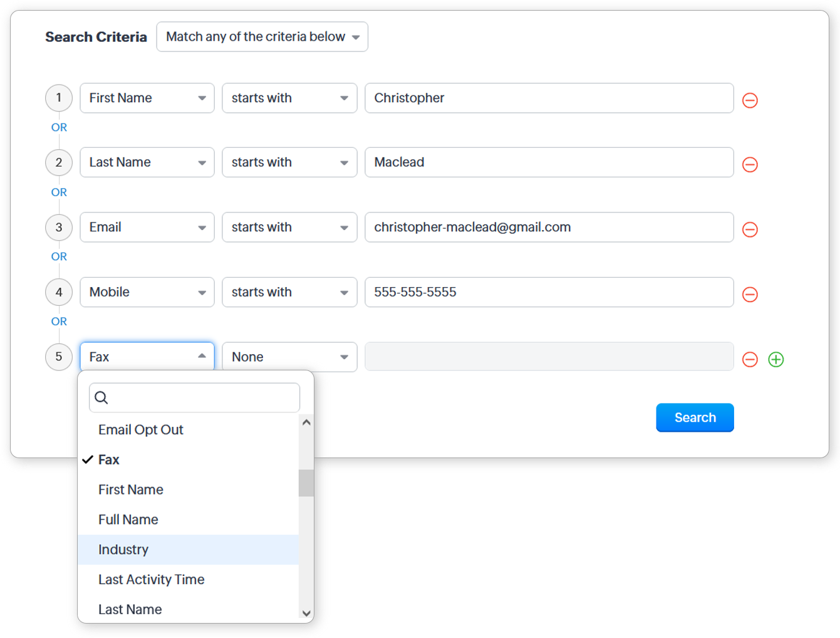Pick Last Activity Time option
840x638 pixels.
point(152,580)
